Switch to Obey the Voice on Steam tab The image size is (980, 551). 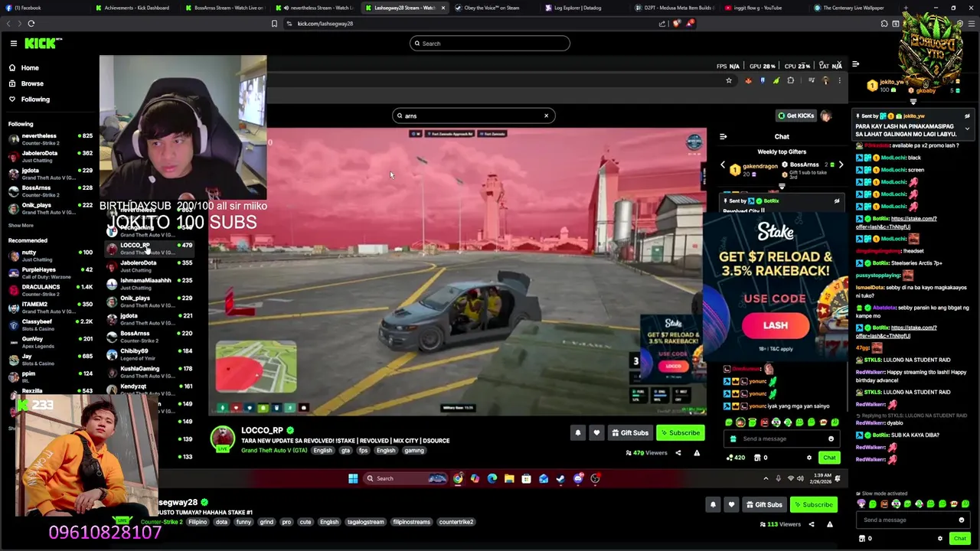(492, 8)
